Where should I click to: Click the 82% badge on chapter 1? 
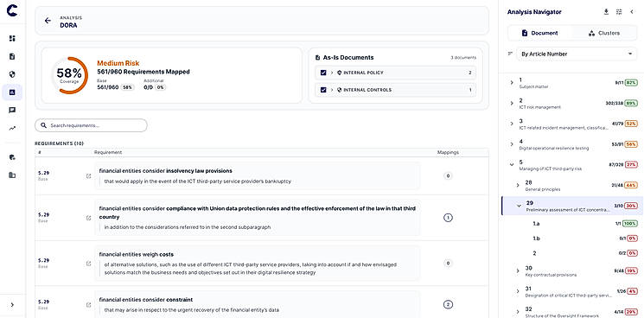click(631, 82)
